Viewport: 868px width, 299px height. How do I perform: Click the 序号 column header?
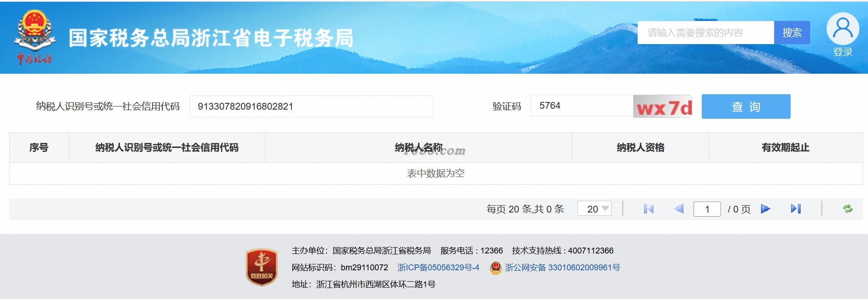tap(39, 147)
